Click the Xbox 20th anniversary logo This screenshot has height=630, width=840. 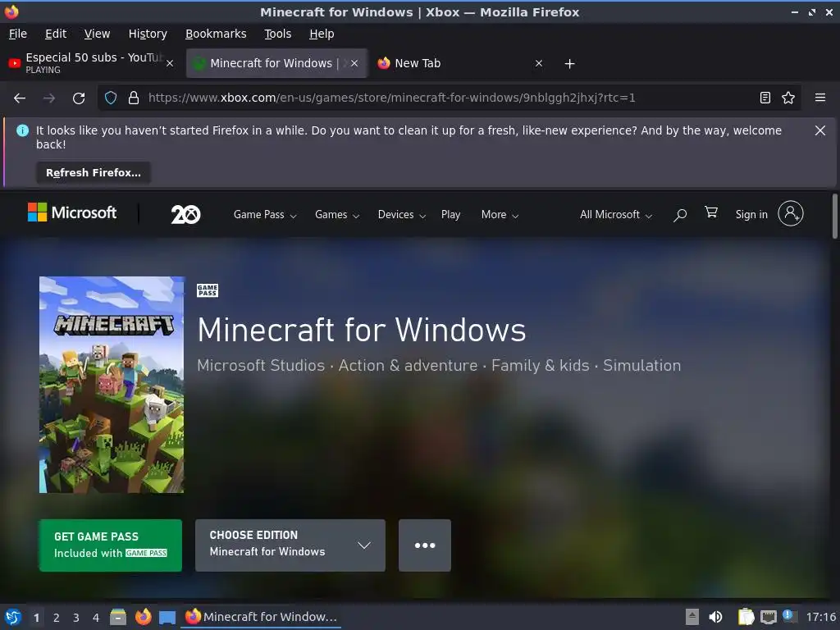(185, 214)
